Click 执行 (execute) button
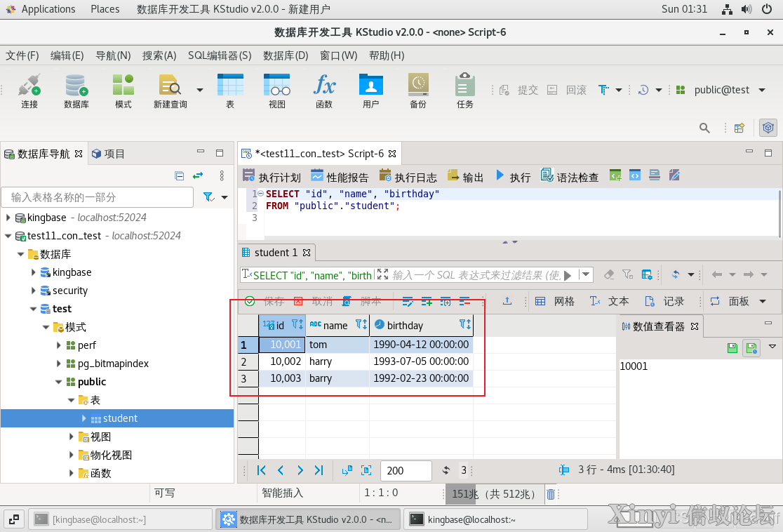Viewport: 783px width, 532px height. pos(514,176)
